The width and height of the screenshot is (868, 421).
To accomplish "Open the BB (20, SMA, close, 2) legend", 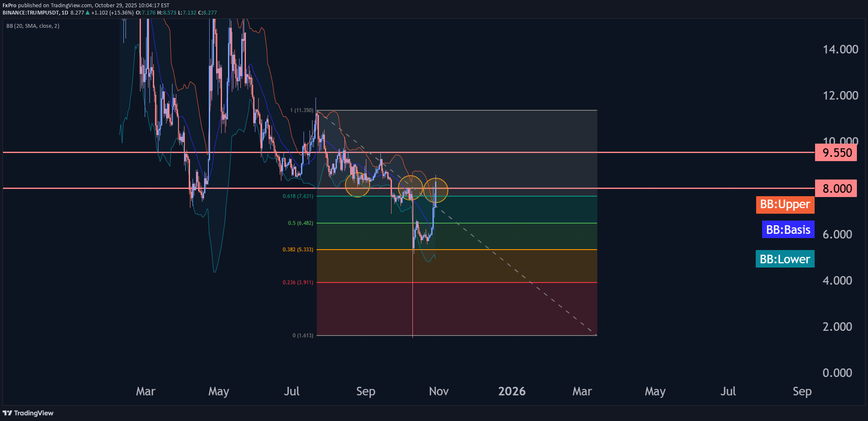I will pos(33,26).
